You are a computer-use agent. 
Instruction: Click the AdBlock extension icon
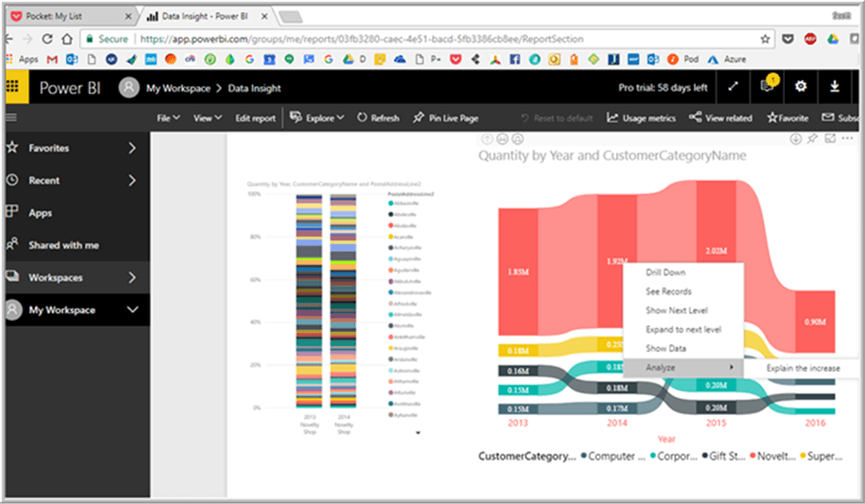(x=810, y=39)
